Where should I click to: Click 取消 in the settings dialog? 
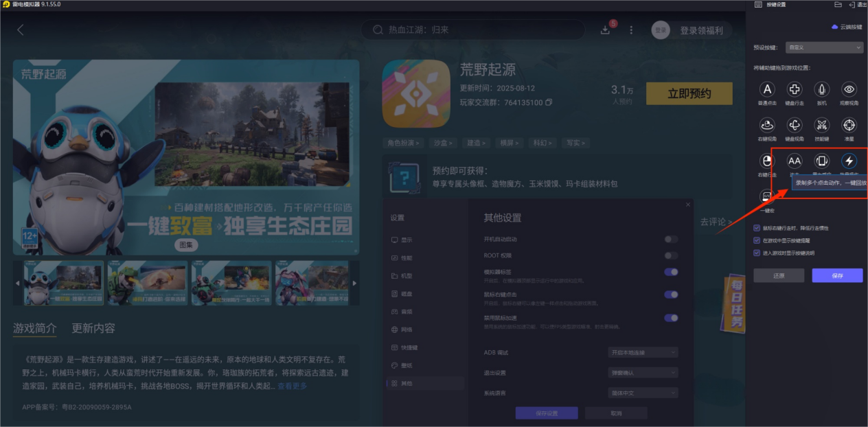pos(616,413)
